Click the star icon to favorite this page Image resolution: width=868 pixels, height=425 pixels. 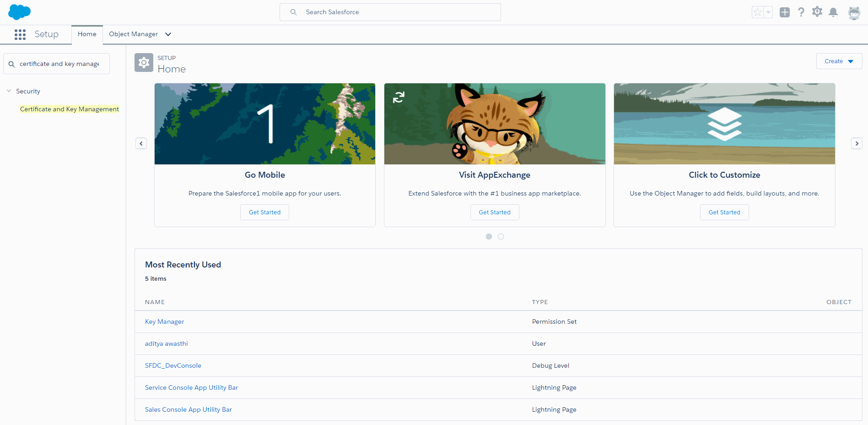point(758,12)
